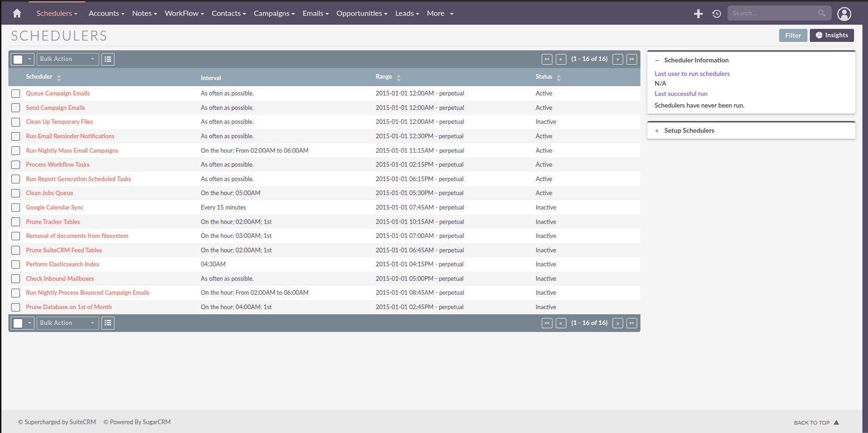Click the Insights pie chart icon
This screenshot has width=868, height=433.
[820, 35]
